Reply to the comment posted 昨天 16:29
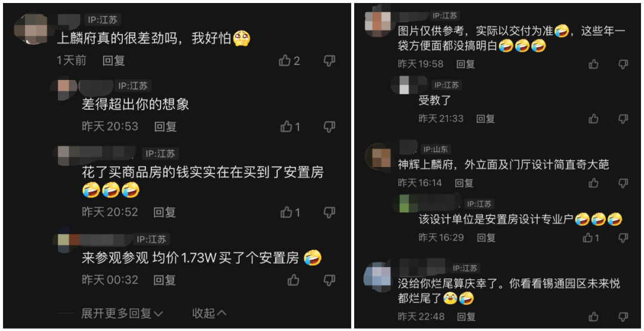644x331 pixels. [486, 237]
